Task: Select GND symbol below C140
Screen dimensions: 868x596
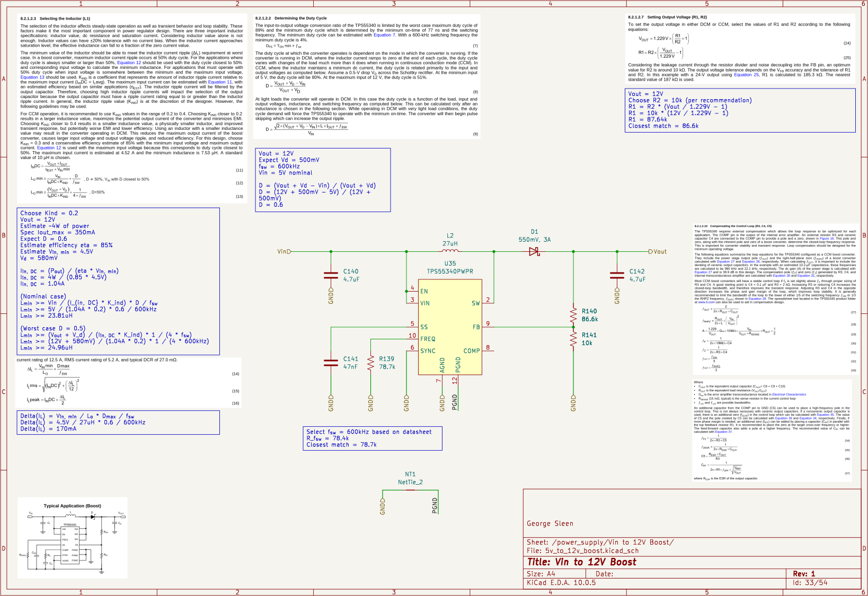Action: coord(331,296)
